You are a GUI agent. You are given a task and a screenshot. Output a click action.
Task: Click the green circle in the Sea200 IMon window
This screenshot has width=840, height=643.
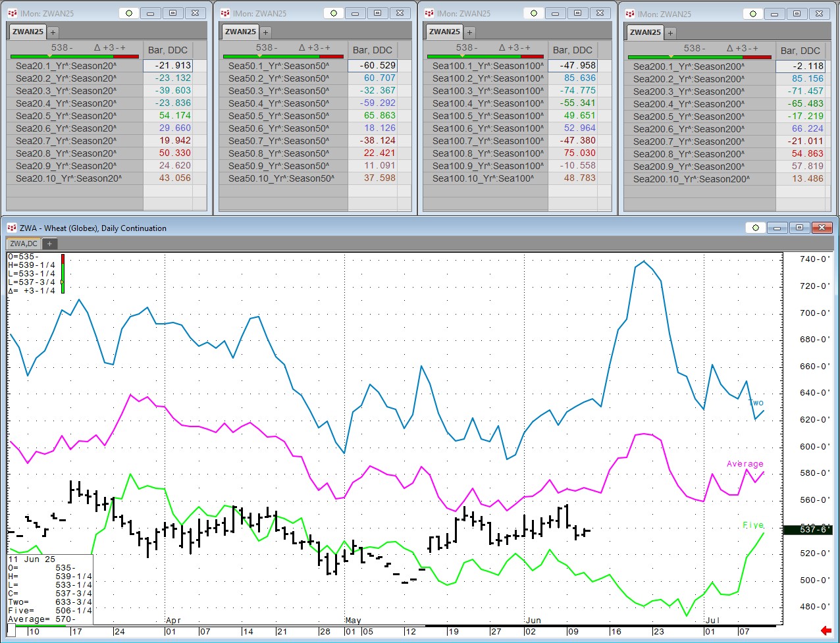tap(753, 14)
